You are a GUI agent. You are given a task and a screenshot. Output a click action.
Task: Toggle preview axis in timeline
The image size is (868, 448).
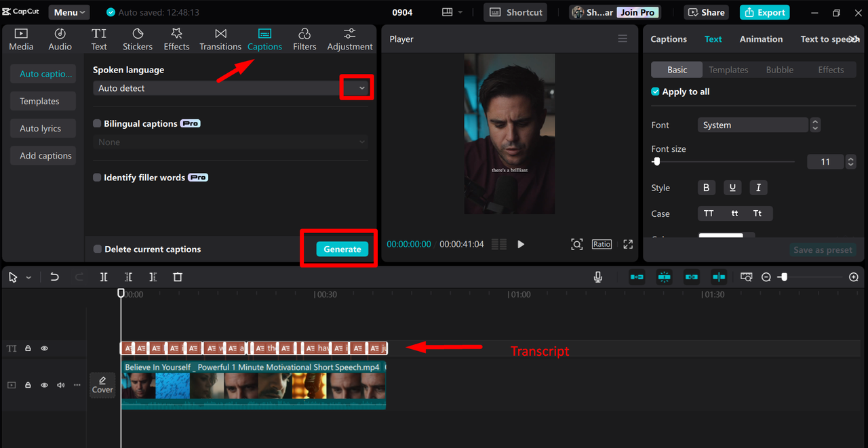click(x=719, y=277)
